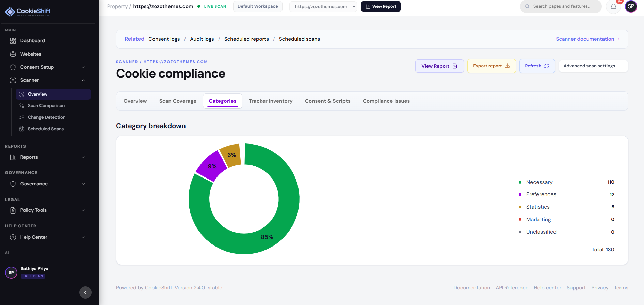Open Scheduled reports link

click(246, 39)
